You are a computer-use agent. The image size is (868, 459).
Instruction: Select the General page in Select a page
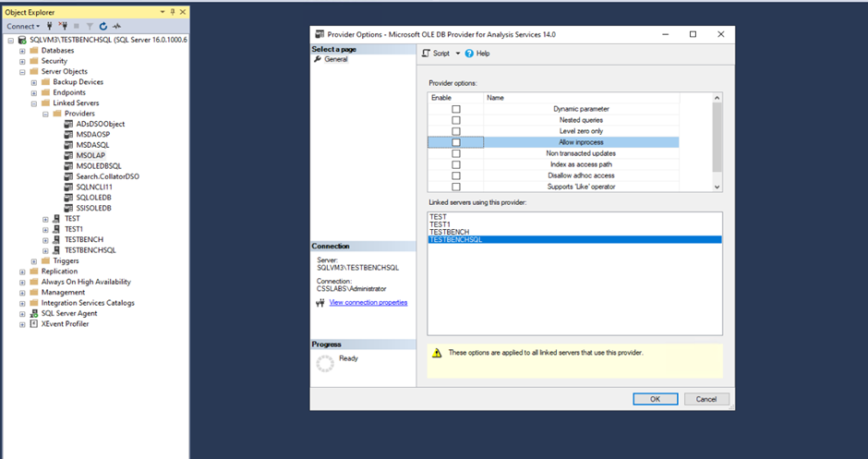pos(336,59)
